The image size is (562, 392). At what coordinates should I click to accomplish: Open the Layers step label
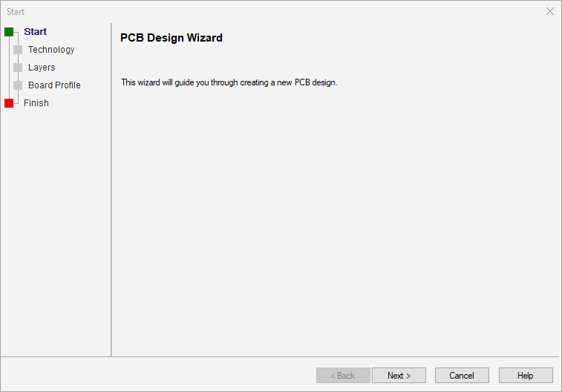pyautogui.click(x=42, y=68)
